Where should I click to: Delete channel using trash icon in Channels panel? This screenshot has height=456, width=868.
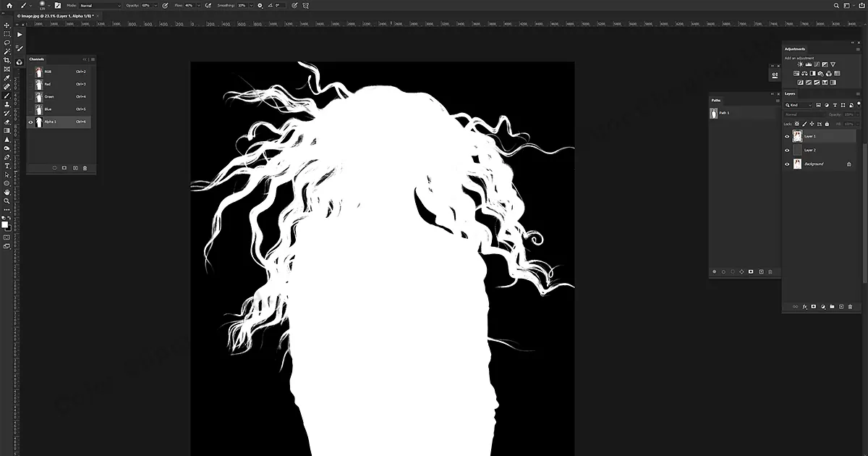click(85, 167)
